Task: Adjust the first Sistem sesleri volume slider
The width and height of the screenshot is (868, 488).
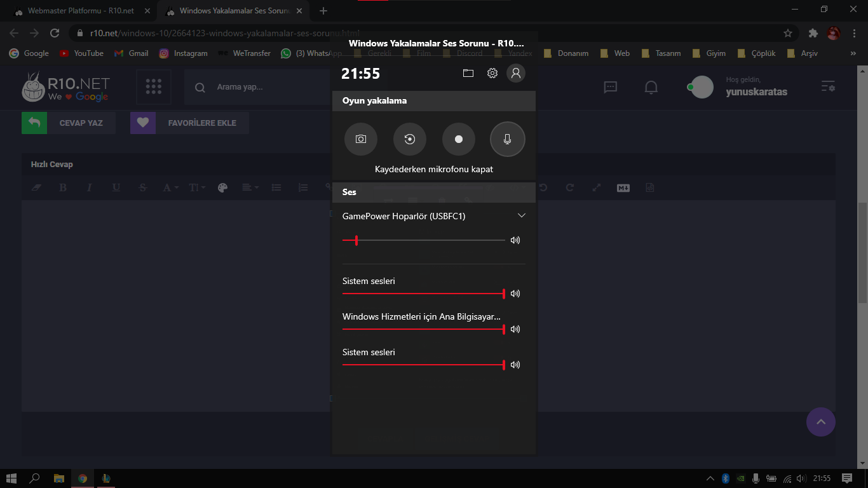Action: [x=424, y=294]
